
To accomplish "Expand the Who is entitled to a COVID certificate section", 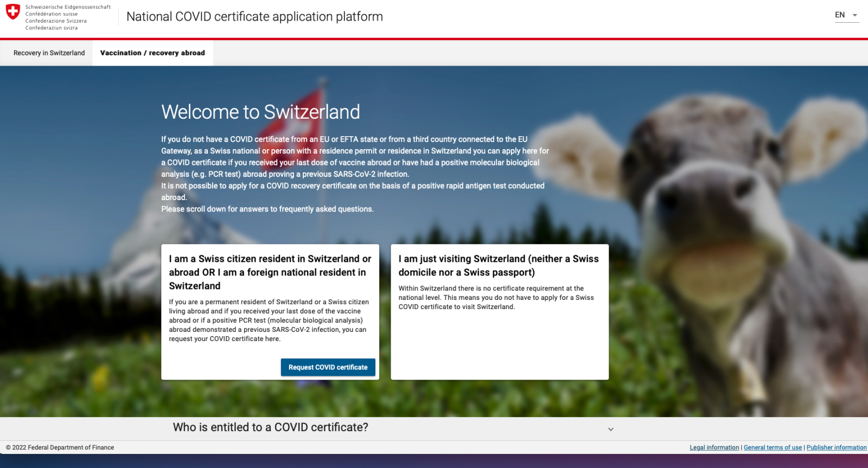I will click(x=270, y=427).
